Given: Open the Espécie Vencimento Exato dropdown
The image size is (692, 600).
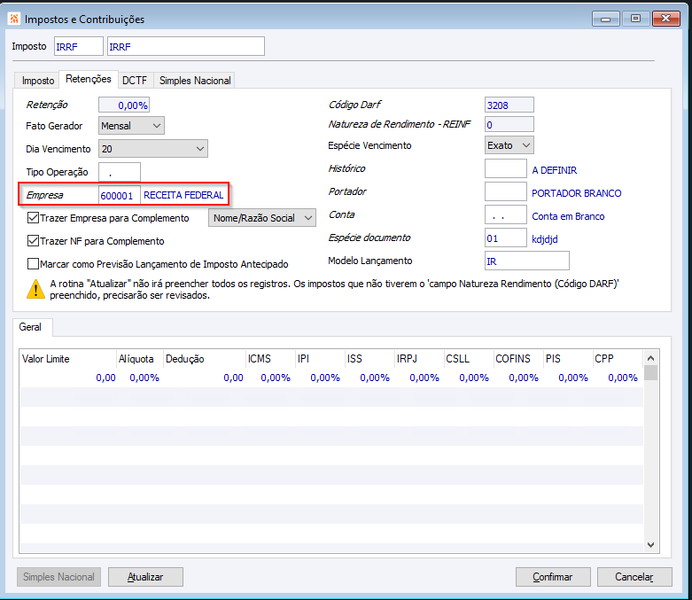Looking at the screenshot, I should pyautogui.click(x=509, y=145).
